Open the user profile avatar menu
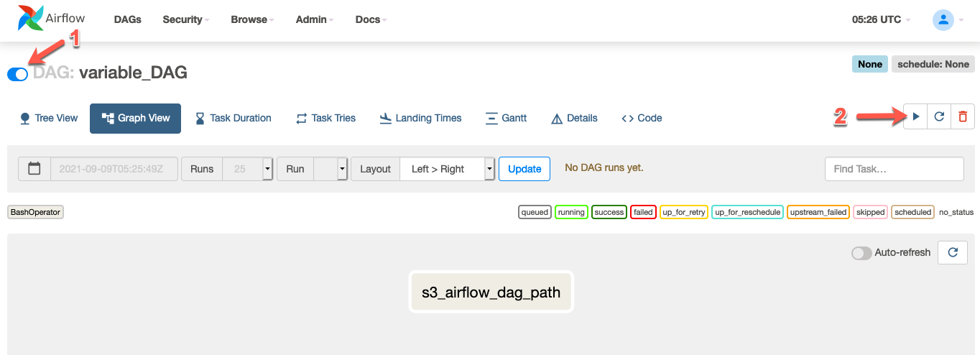This screenshot has width=980, height=355. pyautogui.click(x=943, y=20)
